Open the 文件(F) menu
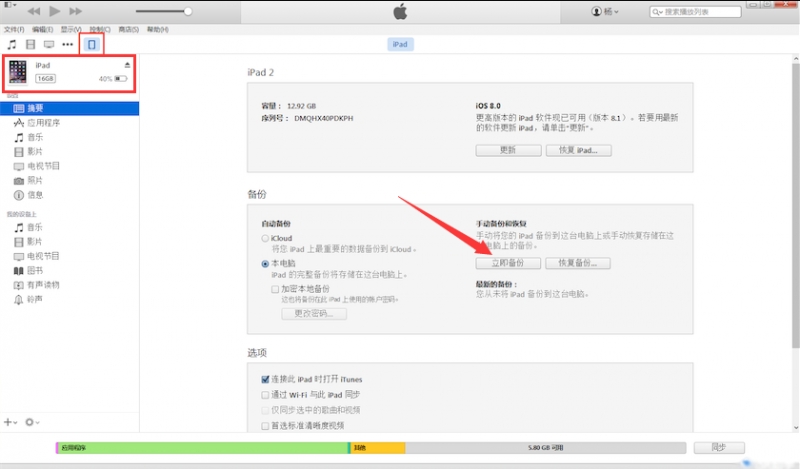 14,30
